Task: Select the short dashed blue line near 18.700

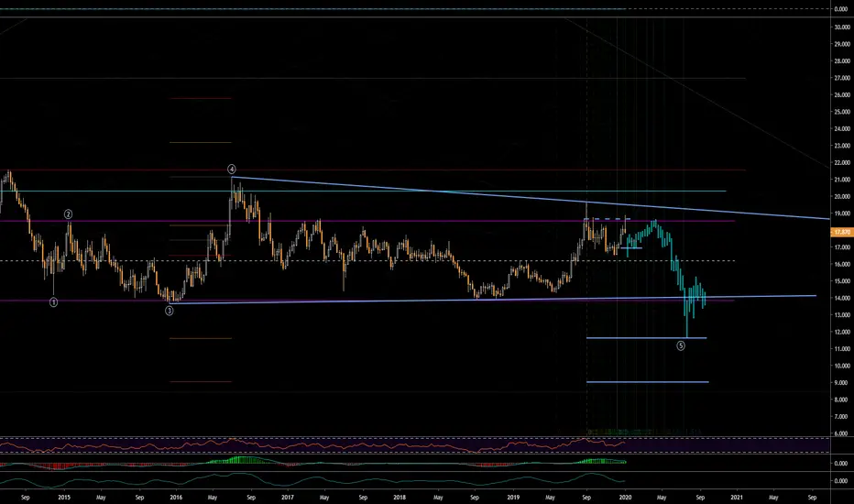Action: pos(608,219)
